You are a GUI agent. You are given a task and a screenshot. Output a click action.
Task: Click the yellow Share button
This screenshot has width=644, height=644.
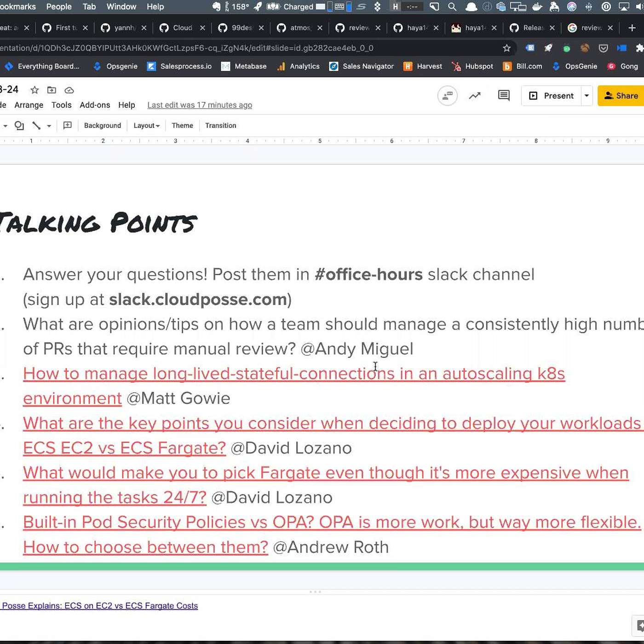click(x=621, y=96)
